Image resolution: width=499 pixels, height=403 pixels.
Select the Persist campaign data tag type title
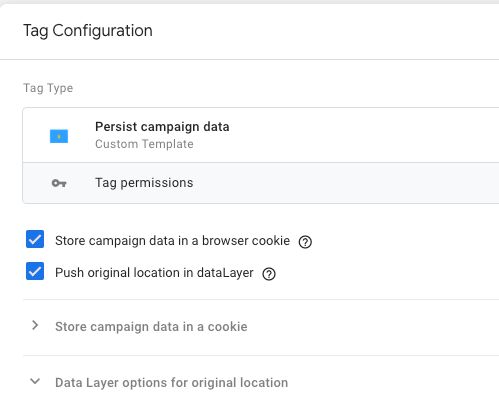point(162,127)
